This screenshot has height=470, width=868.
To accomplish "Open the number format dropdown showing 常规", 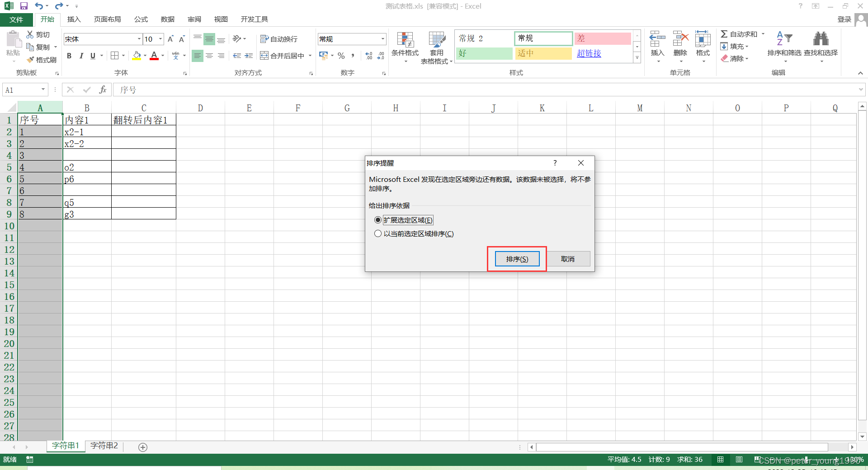I will click(x=383, y=39).
